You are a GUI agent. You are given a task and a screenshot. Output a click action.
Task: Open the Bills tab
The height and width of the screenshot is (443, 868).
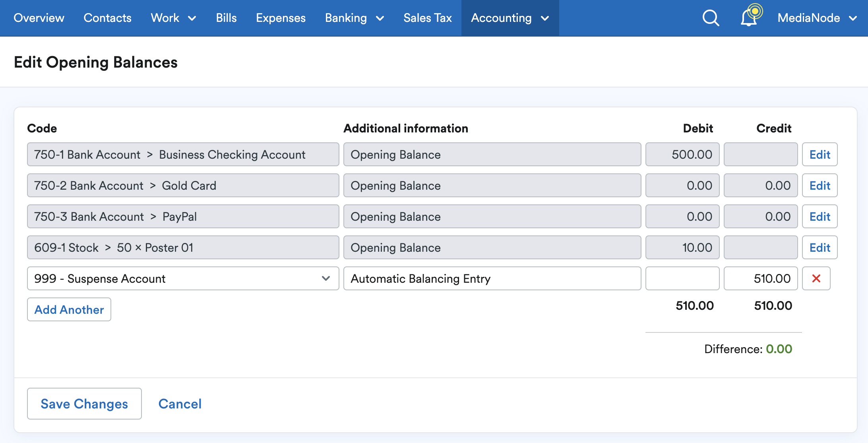click(226, 18)
